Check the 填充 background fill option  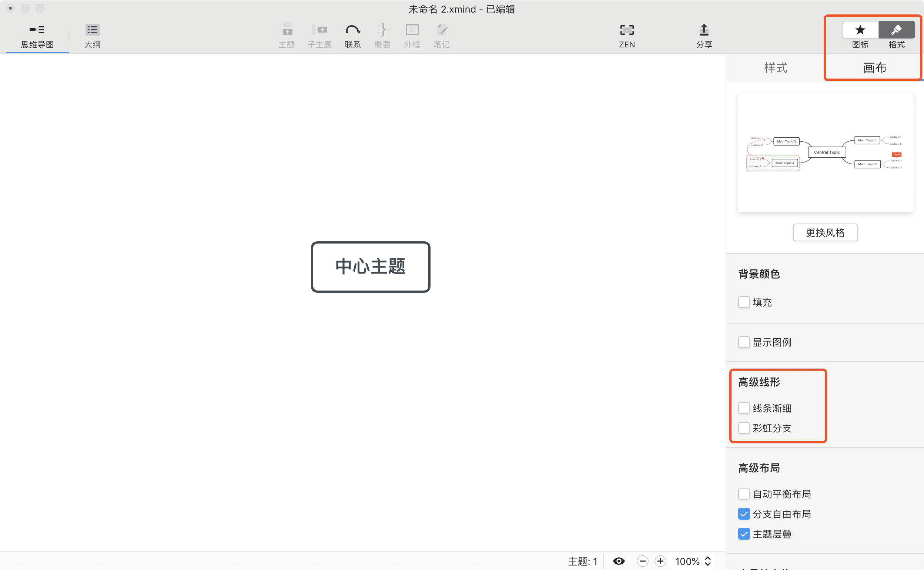[x=743, y=302]
